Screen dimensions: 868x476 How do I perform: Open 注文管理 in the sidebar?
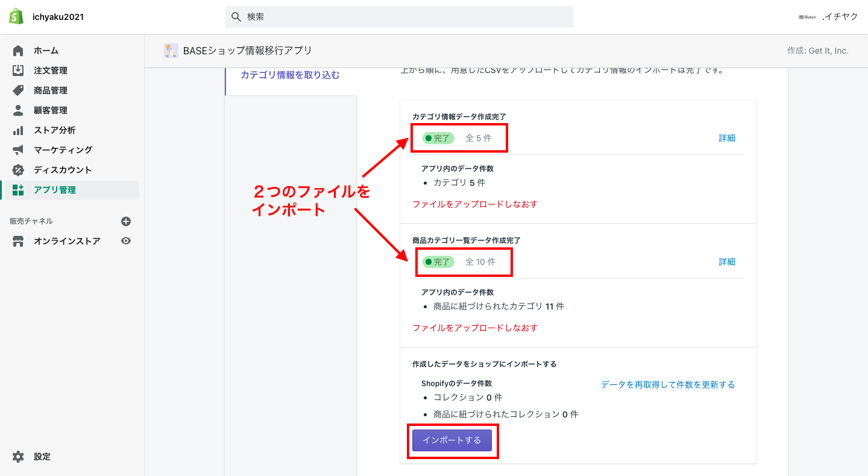[51, 71]
